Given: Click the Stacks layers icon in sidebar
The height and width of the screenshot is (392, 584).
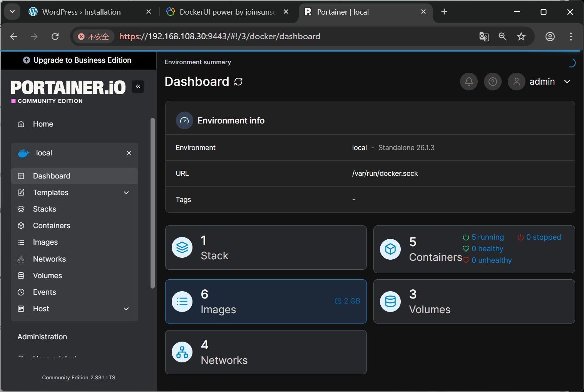Looking at the screenshot, I should click(21, 209).
